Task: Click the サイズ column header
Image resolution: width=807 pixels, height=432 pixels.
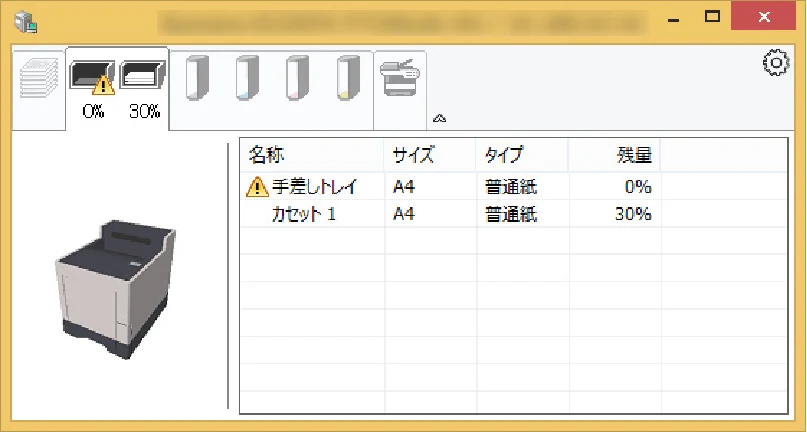Action: tap(430, 154)
